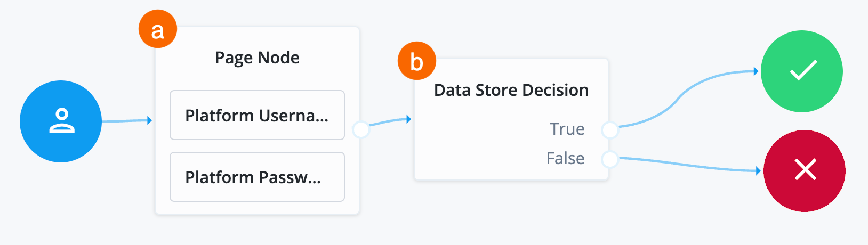Click the Data Store Decision title
The height and width of the screenshot is (245, 868).
(x=511, y=90)
